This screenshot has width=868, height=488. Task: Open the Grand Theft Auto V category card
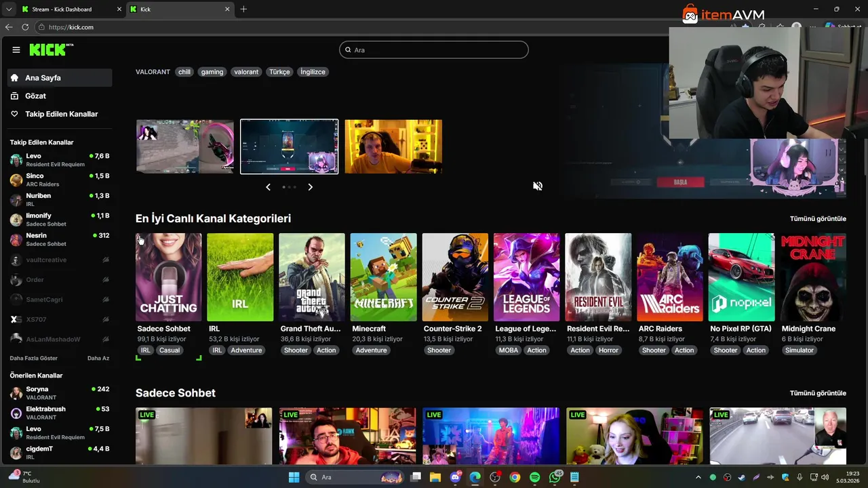[x=312, y=277]
